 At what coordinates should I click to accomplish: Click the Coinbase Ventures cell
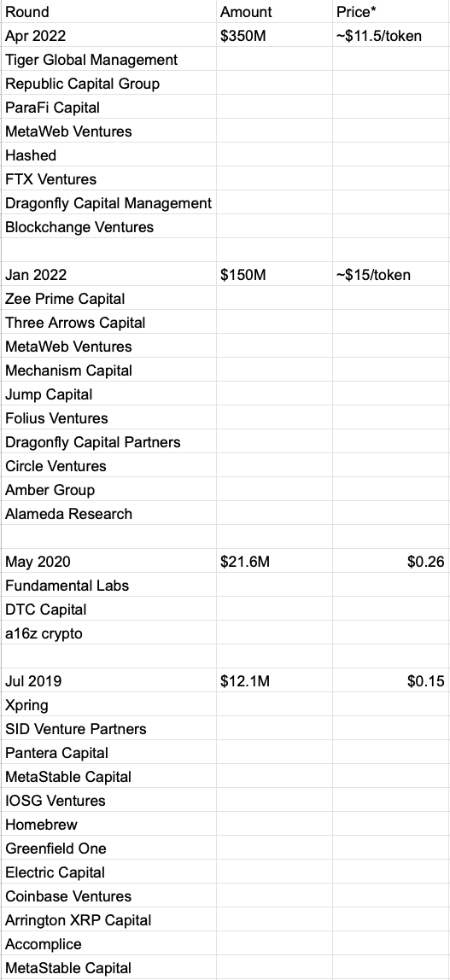tap(108, 895)
